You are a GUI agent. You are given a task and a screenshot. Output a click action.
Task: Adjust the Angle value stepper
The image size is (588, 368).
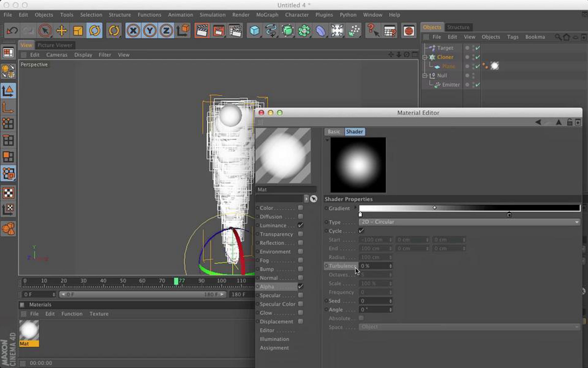pyautogui.click(x=391, y=310)
